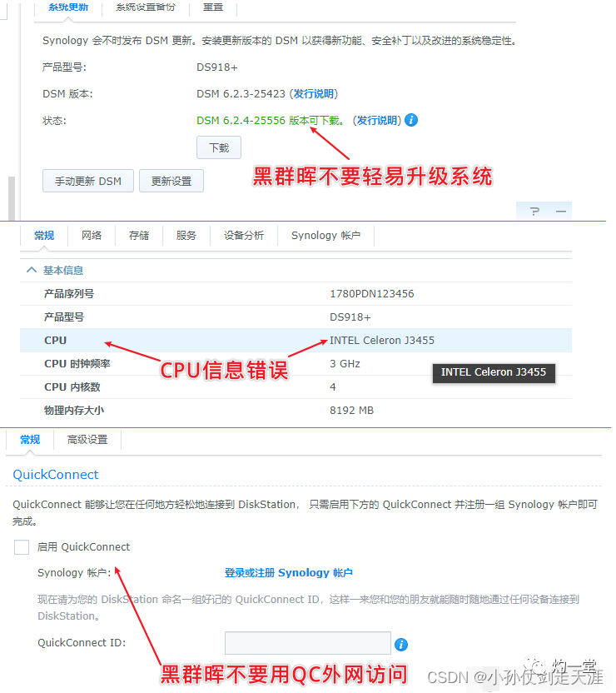Click the serial number 1780PDN123456
This screenshot has height=693, width=616.
tap(372, 293)
